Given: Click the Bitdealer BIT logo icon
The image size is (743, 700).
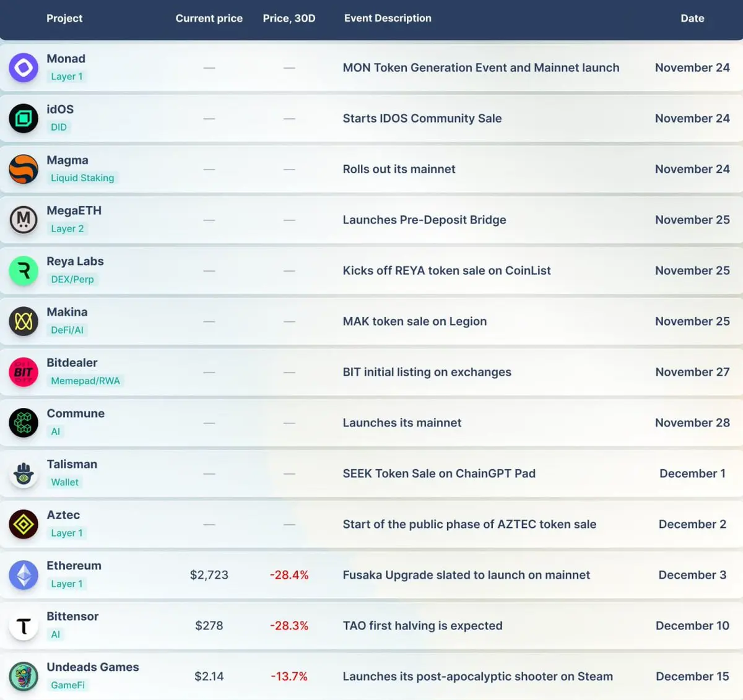Looking at the screenshot, I should point(24,372).
